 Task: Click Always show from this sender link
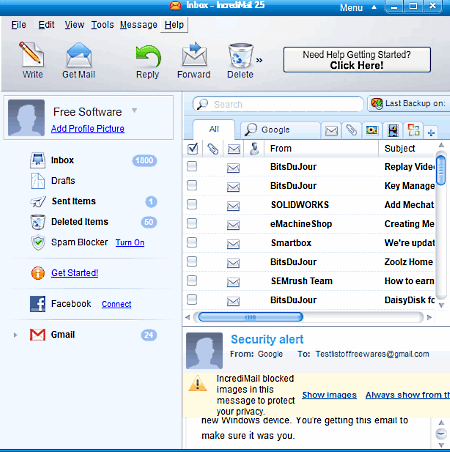point(407,395)
